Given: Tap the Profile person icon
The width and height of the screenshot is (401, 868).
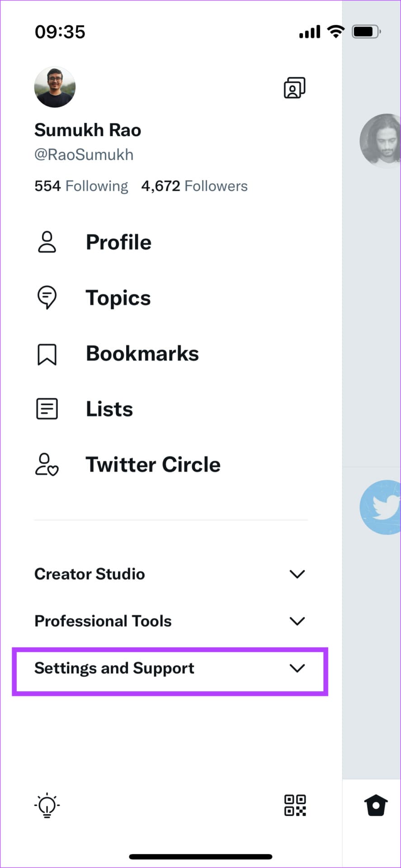Looking at the screenshot, I should click(x=47, y=242).
